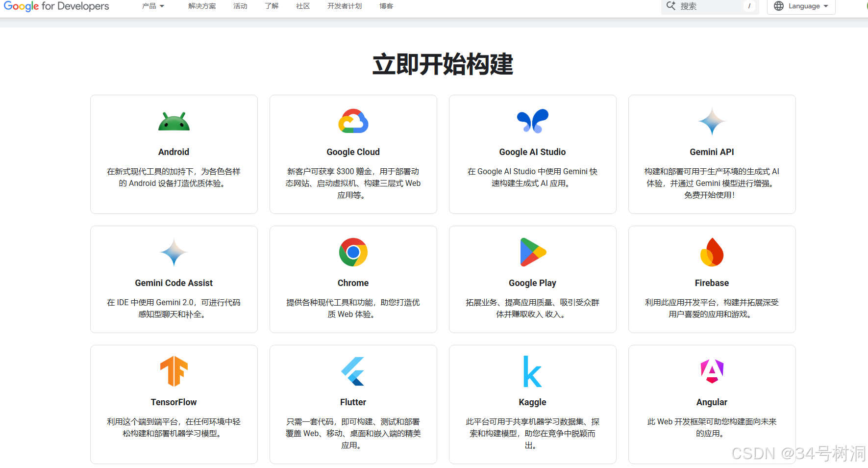Click the Kaggle k logo icon
The height and width of the screenshot is (468, 868).
coord(532,371)
